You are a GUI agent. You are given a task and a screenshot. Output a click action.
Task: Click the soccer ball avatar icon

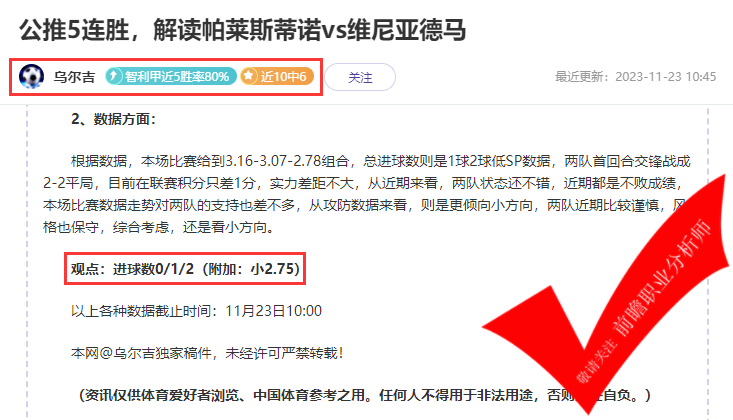click(31, 76)
